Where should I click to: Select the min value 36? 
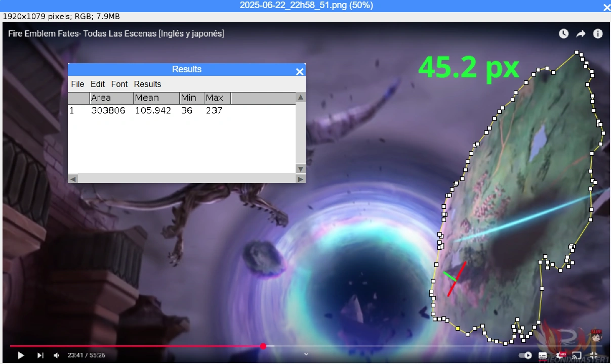coord(187,110)
